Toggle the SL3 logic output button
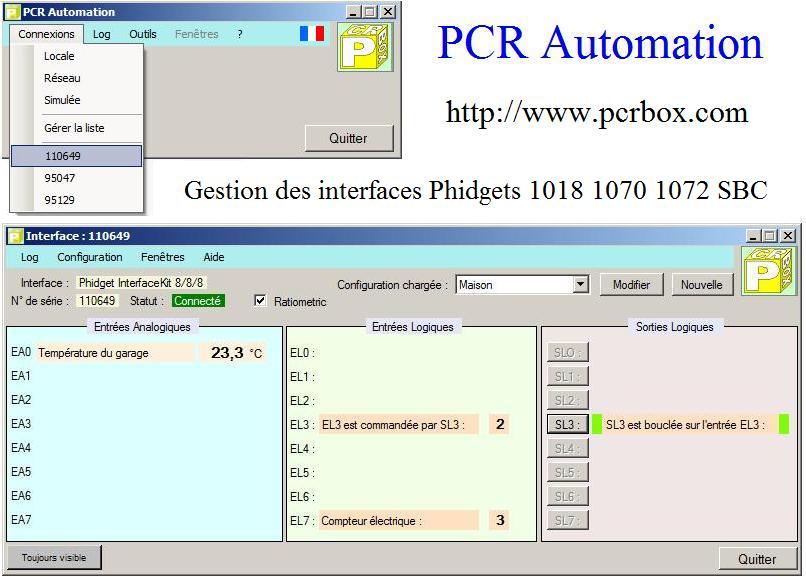806x580 pixels. tap(567, 424)
